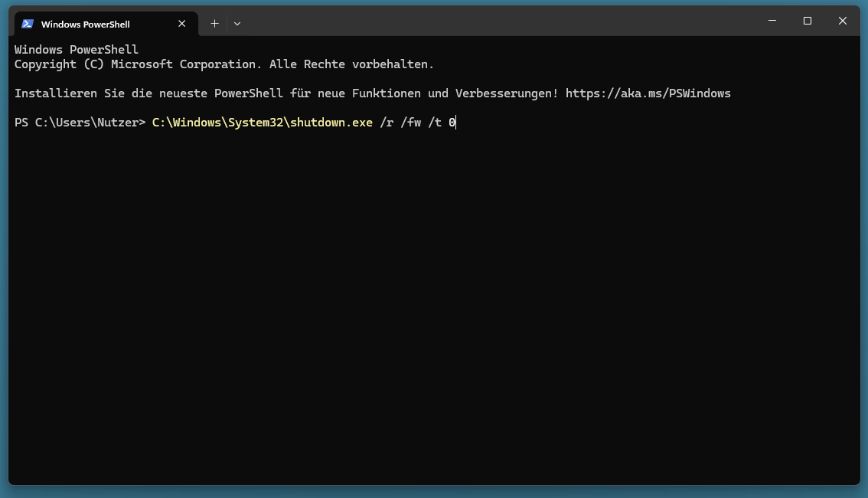Close the Windows PowerShell tab
The height and width of the screenshot is (498, 868).
tap(181, 23)
